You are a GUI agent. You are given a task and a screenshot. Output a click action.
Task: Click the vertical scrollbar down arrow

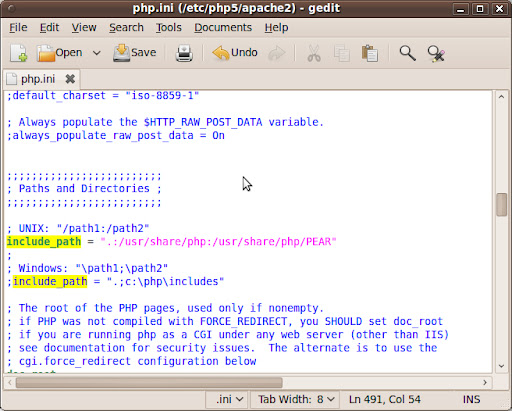click(x=501, y=366)
